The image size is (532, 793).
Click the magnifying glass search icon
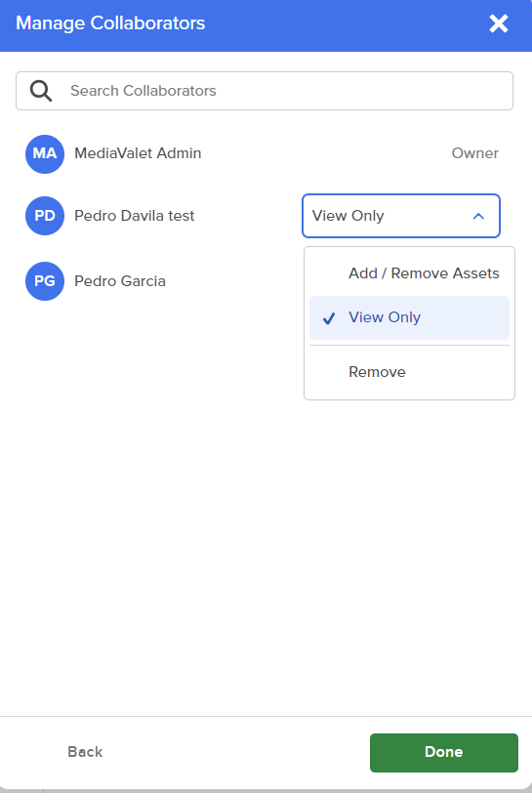point(40,91)
